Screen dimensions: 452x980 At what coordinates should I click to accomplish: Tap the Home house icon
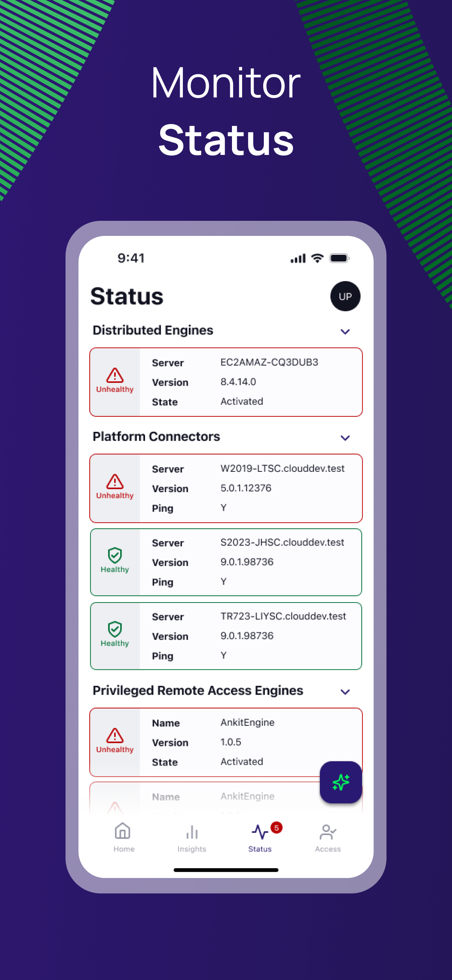point(123,830)
